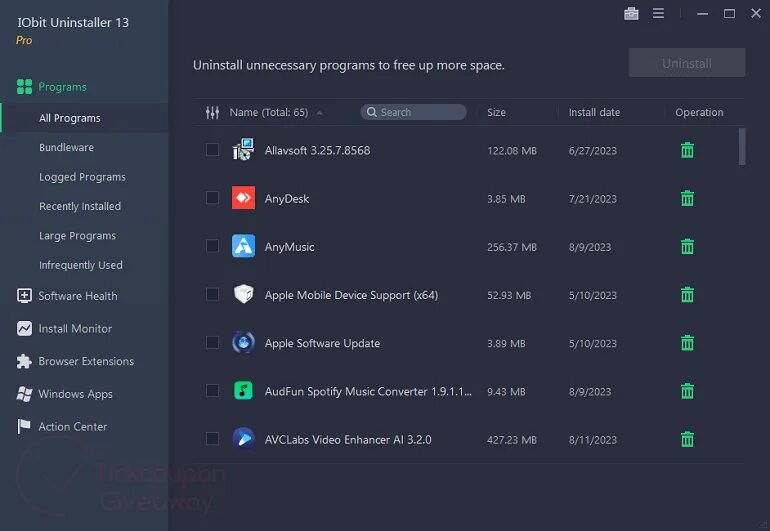Viewport: 770px width, 531px height.
Task: Click the 6/27/2023 install date
Action: [x=592, y=151]
